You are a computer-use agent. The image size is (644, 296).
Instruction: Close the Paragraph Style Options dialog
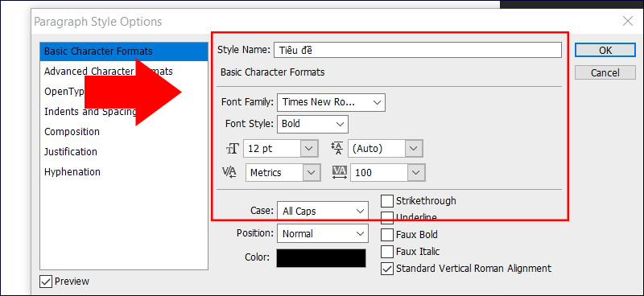pos(628,22)
